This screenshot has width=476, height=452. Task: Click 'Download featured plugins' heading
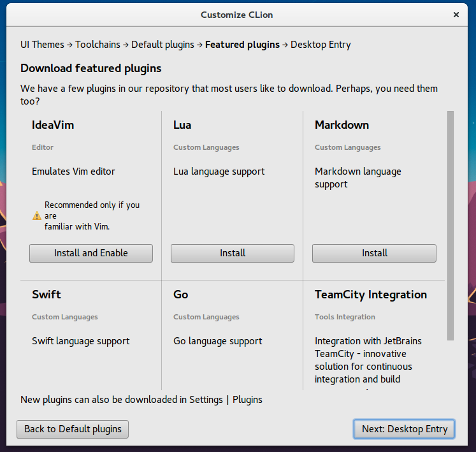point(90,68)
